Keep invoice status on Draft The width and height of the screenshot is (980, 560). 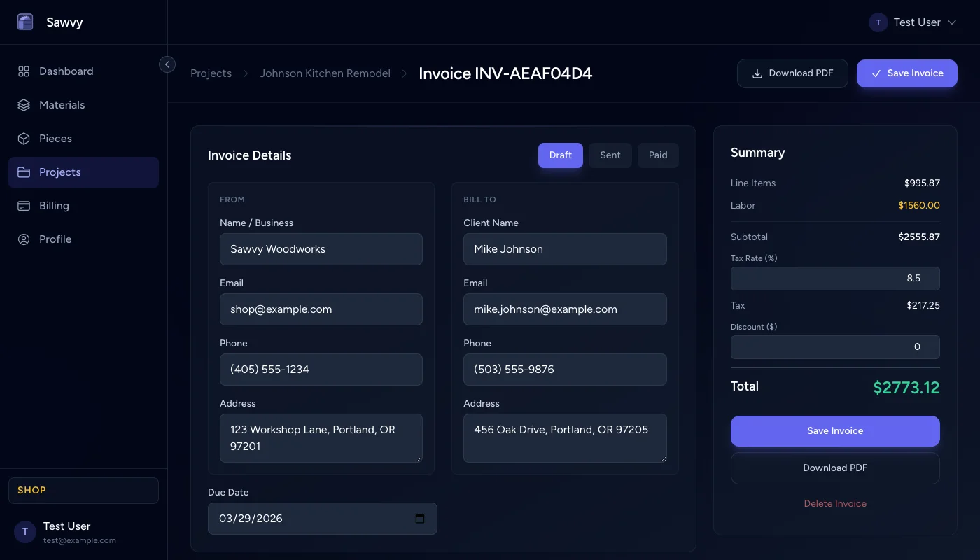[x=560, y=155]
